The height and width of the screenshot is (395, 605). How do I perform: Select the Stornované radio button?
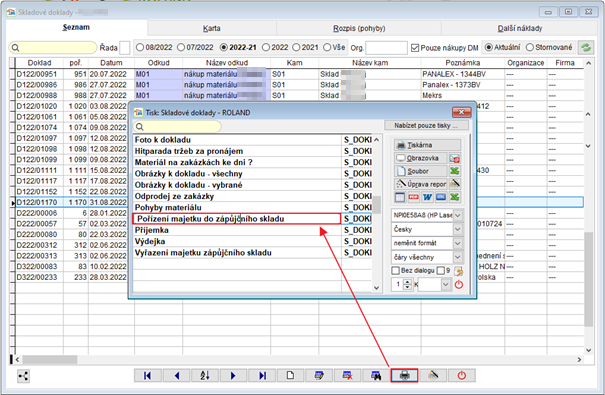530,47
